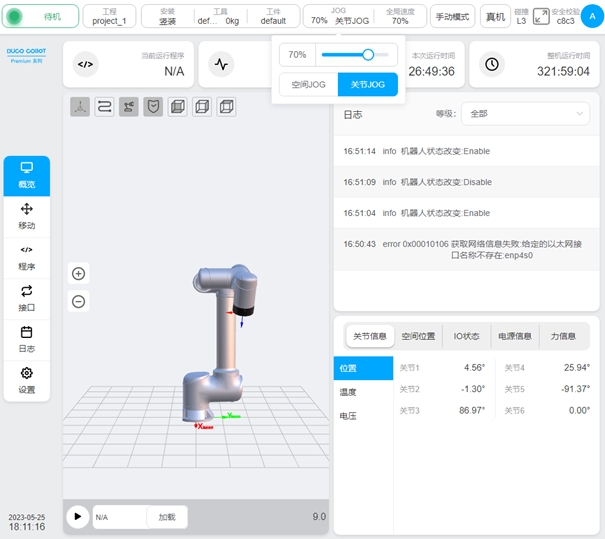The width and height of the screenshot is (605, 539).
Task: Zoom out the 3D robot view
Action: 79,301
